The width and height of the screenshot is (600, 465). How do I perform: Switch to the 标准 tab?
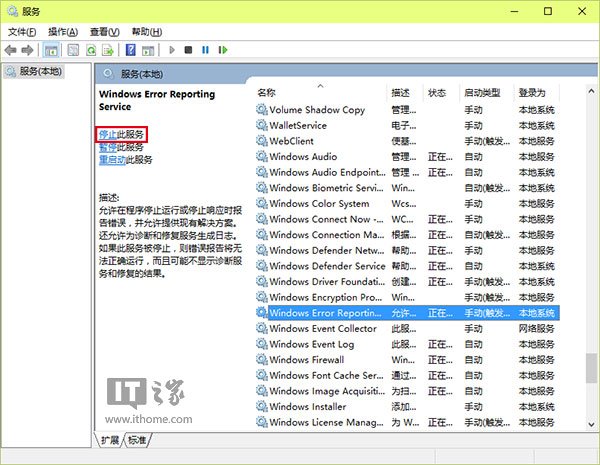click(x=137, y=441)
